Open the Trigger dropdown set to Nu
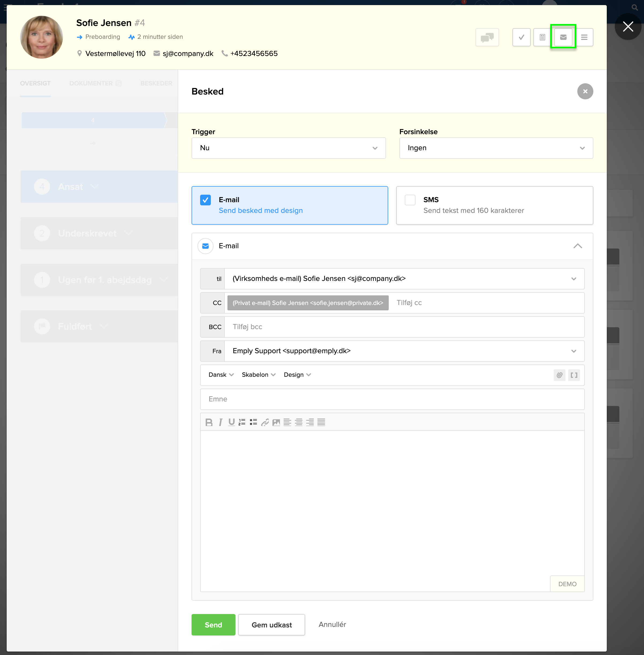 point(288,148)
